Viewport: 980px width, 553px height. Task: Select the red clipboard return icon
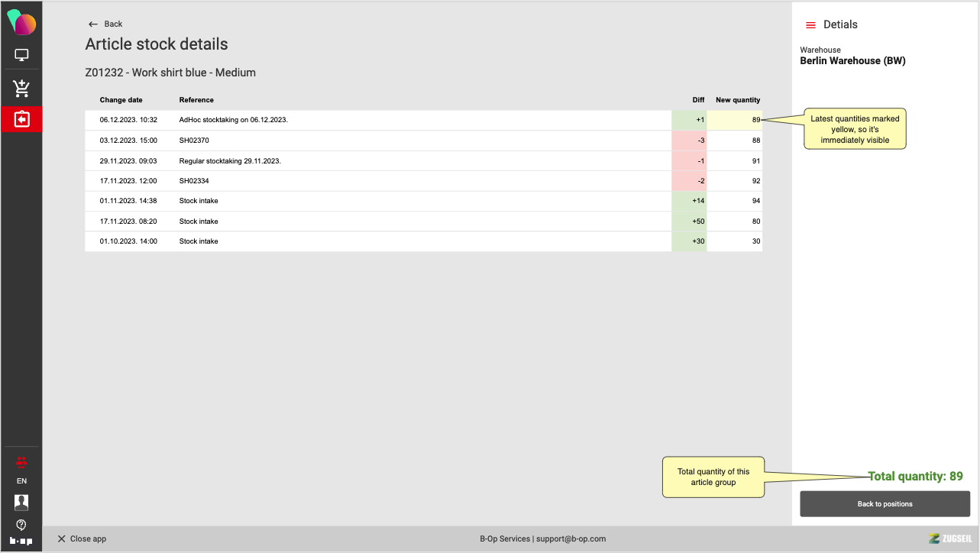(21, 120)
